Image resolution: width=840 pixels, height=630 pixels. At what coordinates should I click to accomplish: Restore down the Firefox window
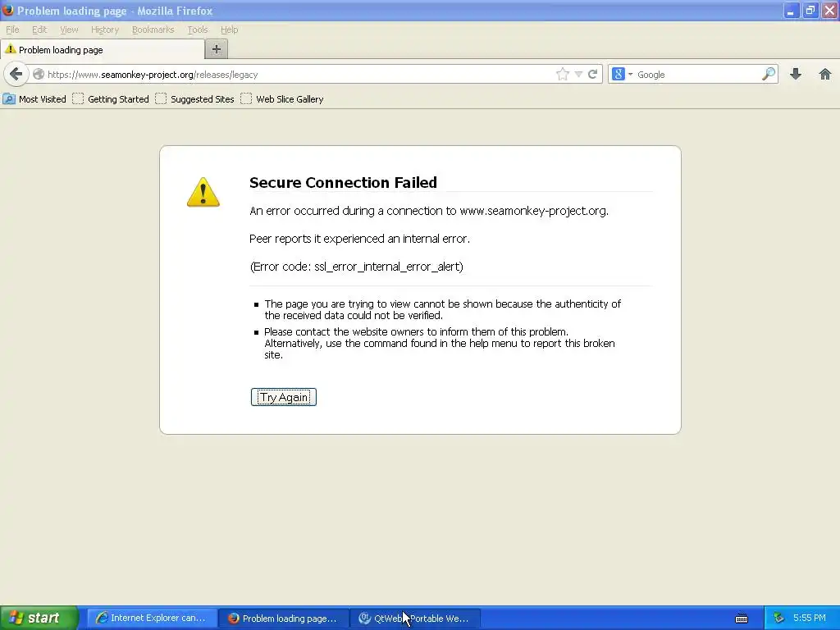coord(810,11)
